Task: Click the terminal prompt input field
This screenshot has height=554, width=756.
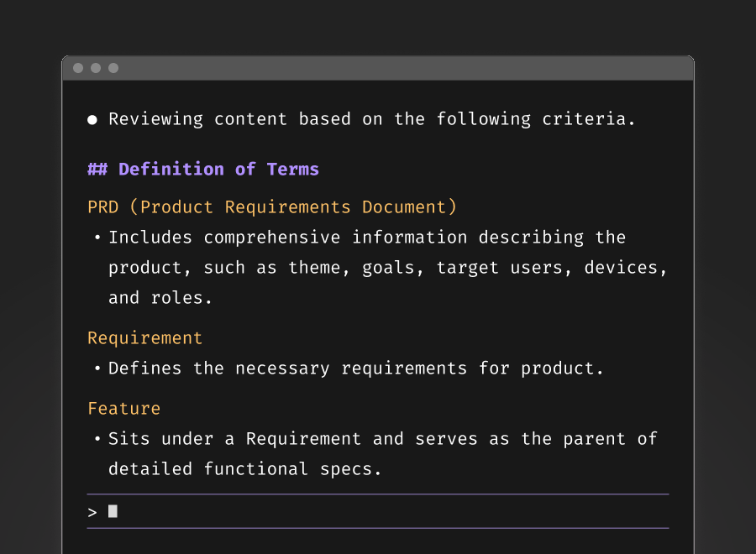Action: click(x=378, y=511)
